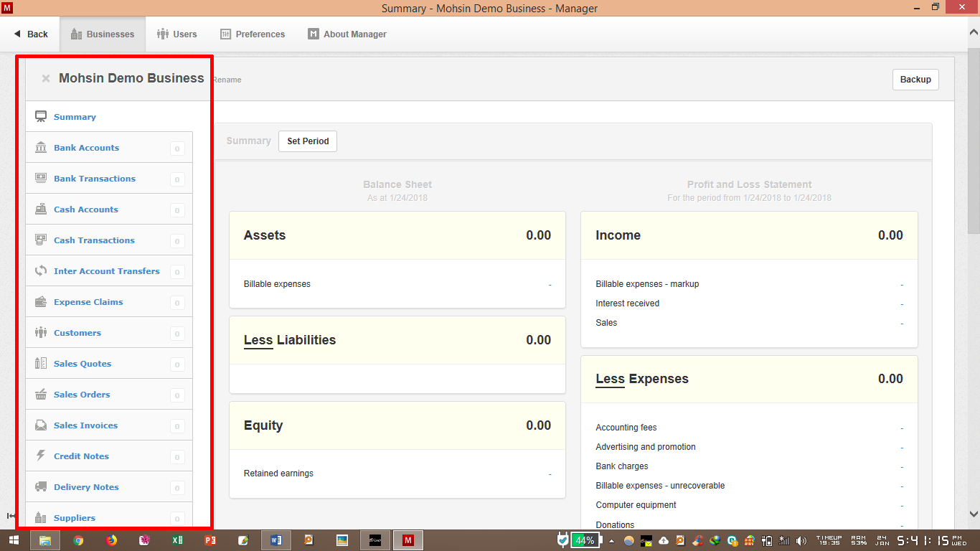Screen dimensions: 980x551
Task: Click the battery 44% tray indicator
Action: (585, 540)
